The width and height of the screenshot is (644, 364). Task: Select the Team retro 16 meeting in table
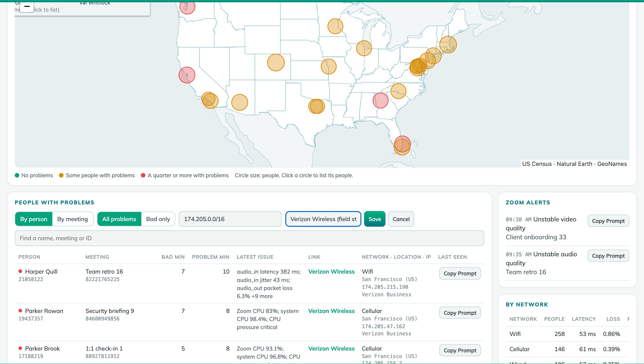tap(104, 272)
